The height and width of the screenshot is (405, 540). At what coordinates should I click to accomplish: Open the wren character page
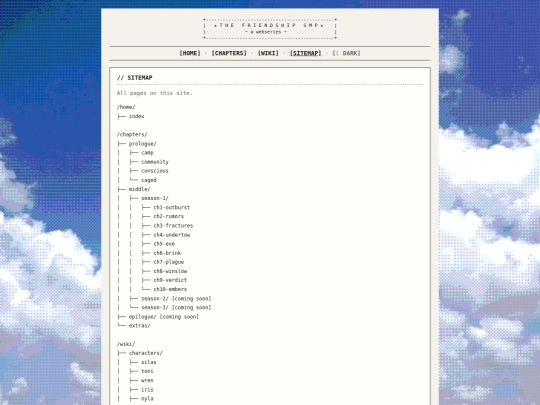tap(147, 381)
